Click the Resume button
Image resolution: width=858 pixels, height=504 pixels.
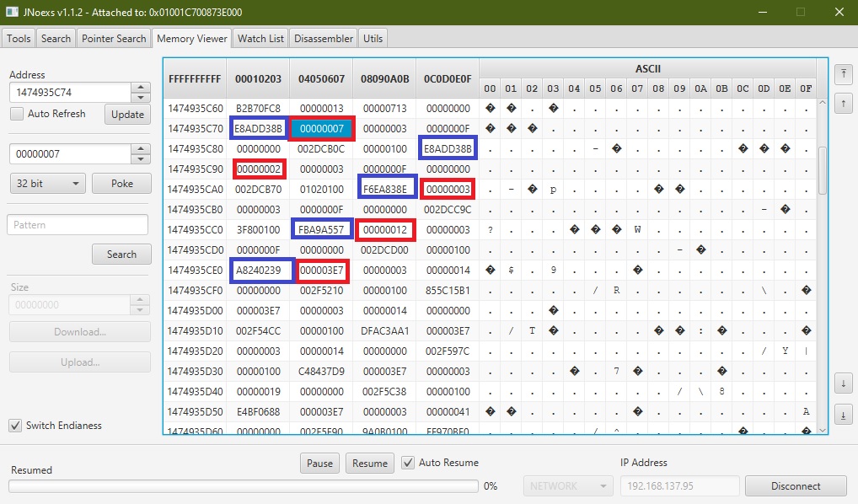point(370,464)
